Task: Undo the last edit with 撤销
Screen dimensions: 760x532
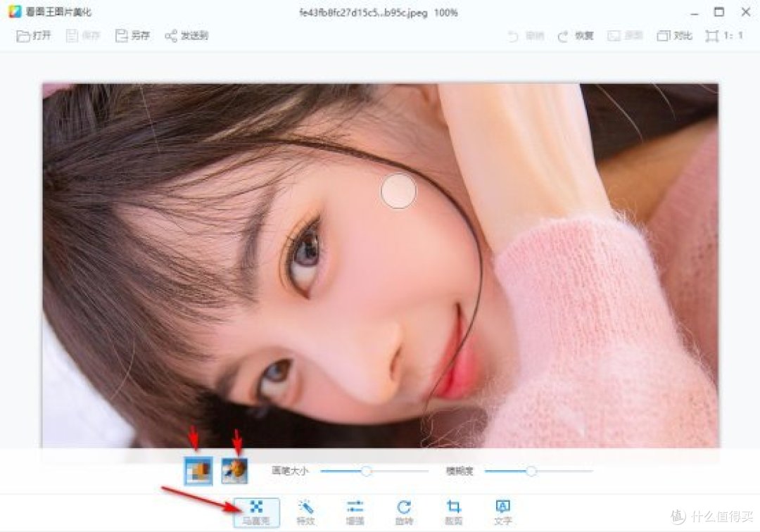Action: (526, 36)
